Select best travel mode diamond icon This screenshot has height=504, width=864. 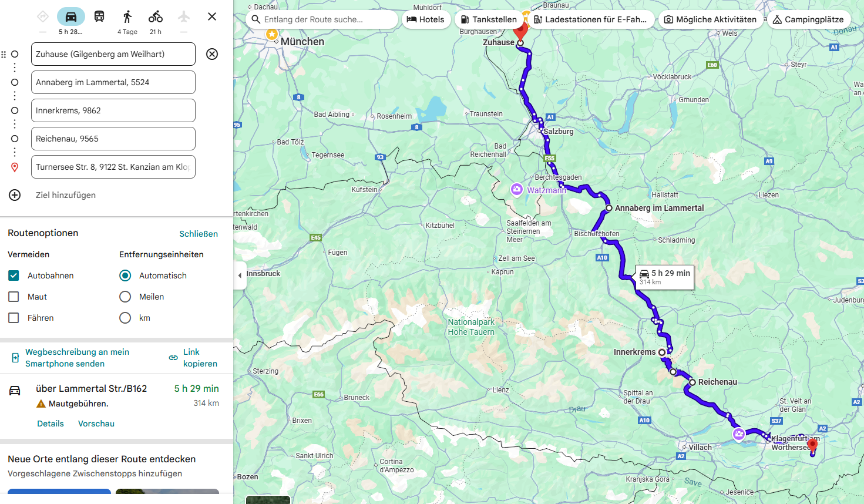[x=43, y=16]
